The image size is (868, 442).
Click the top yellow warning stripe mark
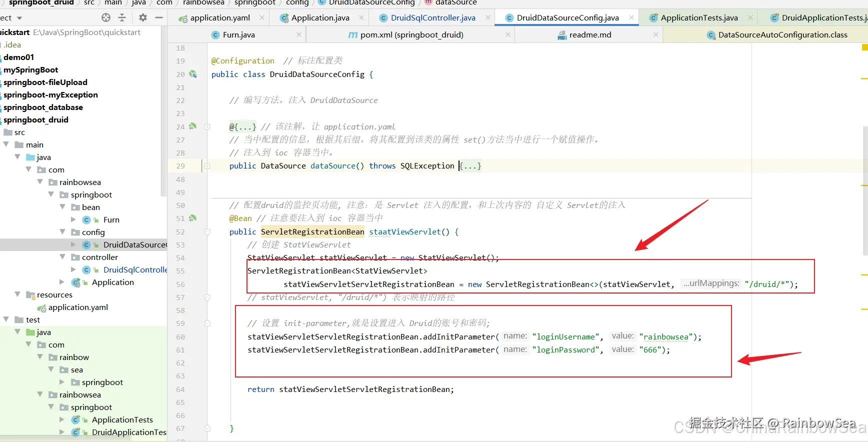click(864, 47)
